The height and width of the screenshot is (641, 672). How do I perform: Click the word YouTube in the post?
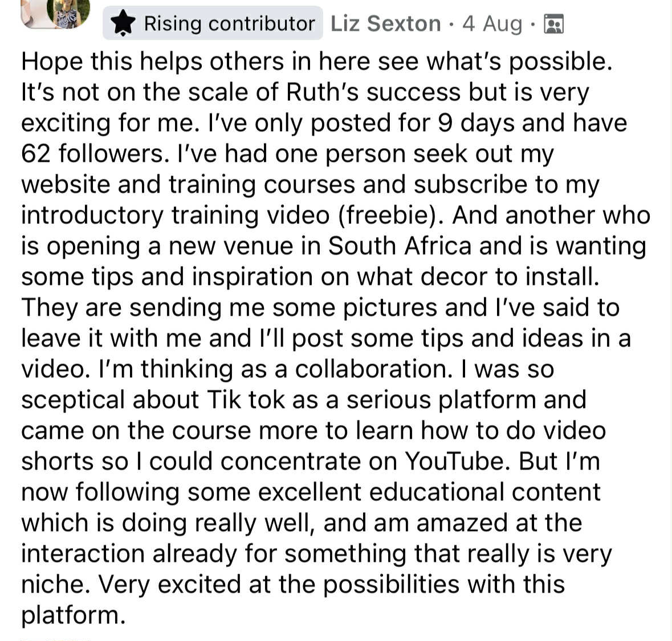454,462
